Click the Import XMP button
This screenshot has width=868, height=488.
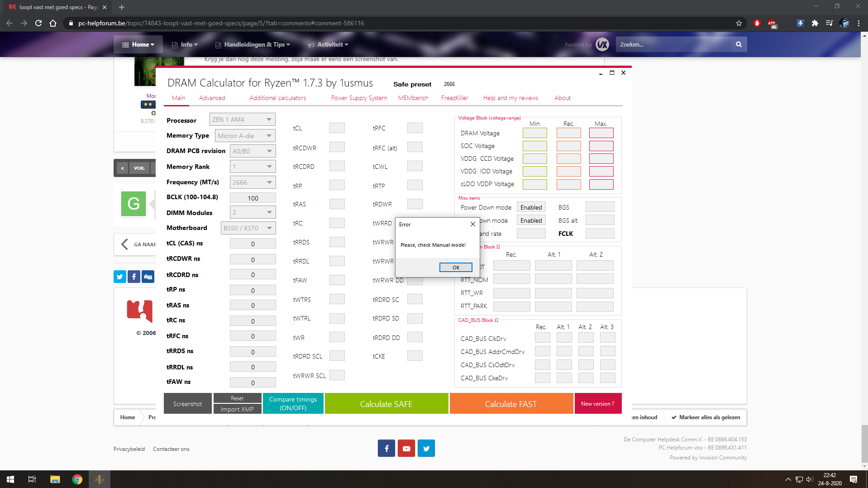pyautogui.click(x=237, y=409)
